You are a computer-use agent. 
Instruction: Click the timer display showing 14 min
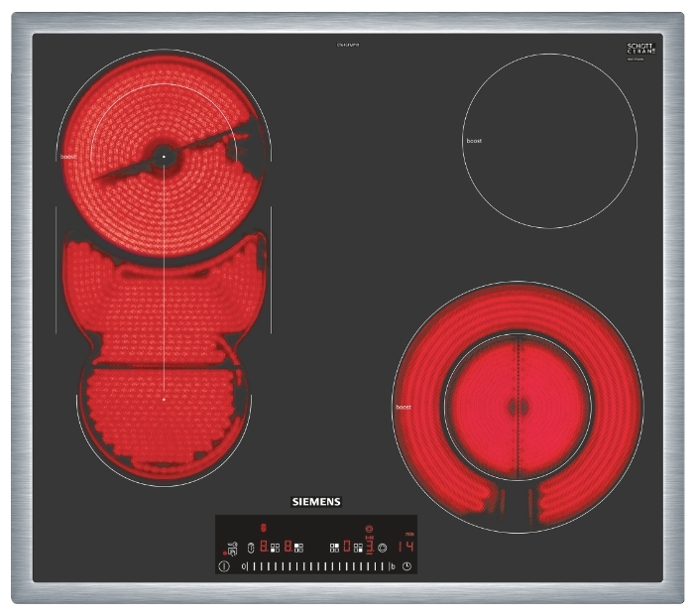point(405,547)
